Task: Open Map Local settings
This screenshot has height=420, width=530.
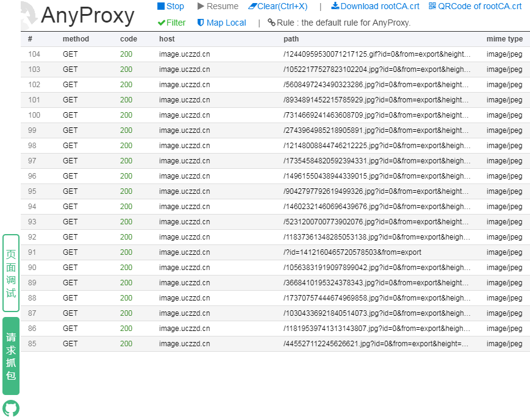Action: 222,23
